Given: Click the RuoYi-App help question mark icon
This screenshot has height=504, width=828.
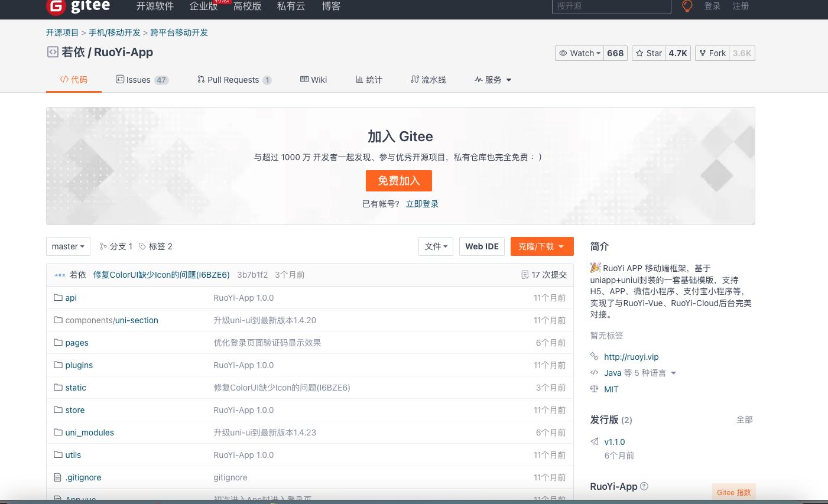Looking at the screenshot, I should tap(644, 486).
